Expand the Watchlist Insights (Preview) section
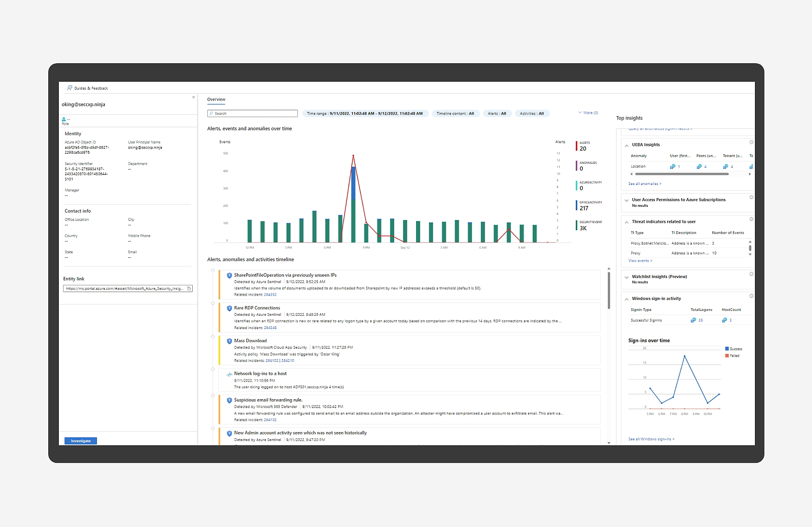This screenshot has height=527, width=812. [627, 277]
